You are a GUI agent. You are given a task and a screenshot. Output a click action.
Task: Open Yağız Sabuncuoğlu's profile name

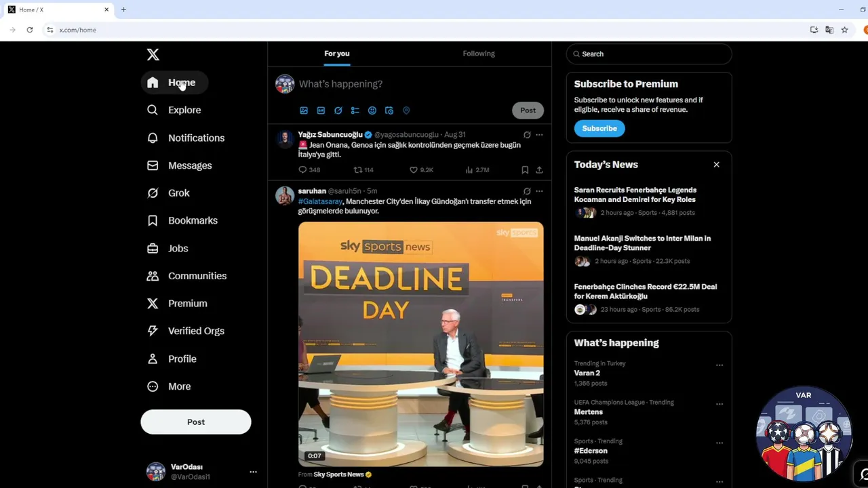(330, 134)
